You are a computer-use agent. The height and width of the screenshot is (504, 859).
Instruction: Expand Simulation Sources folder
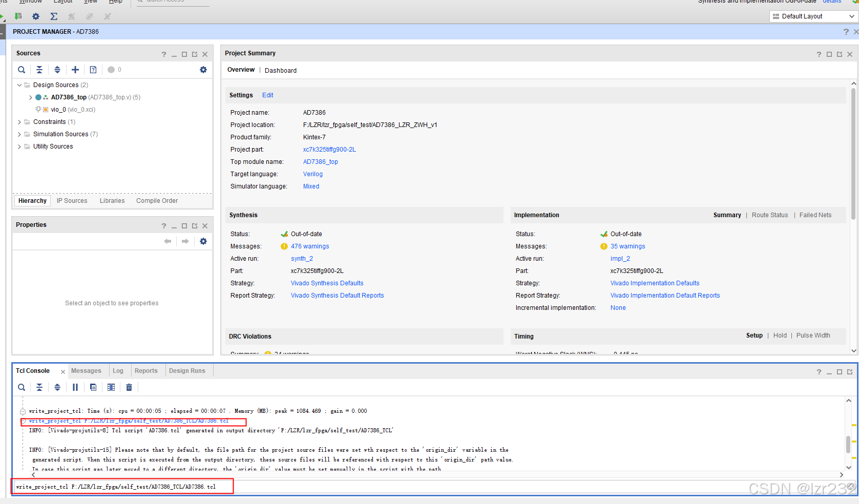click(x=19, y=134)
